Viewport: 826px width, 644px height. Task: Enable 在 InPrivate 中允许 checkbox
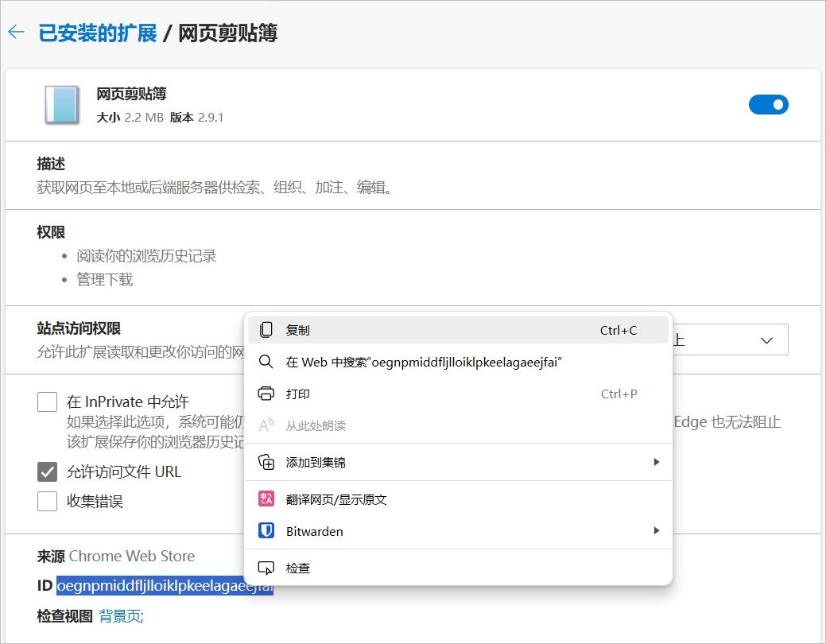pos(48,402)
